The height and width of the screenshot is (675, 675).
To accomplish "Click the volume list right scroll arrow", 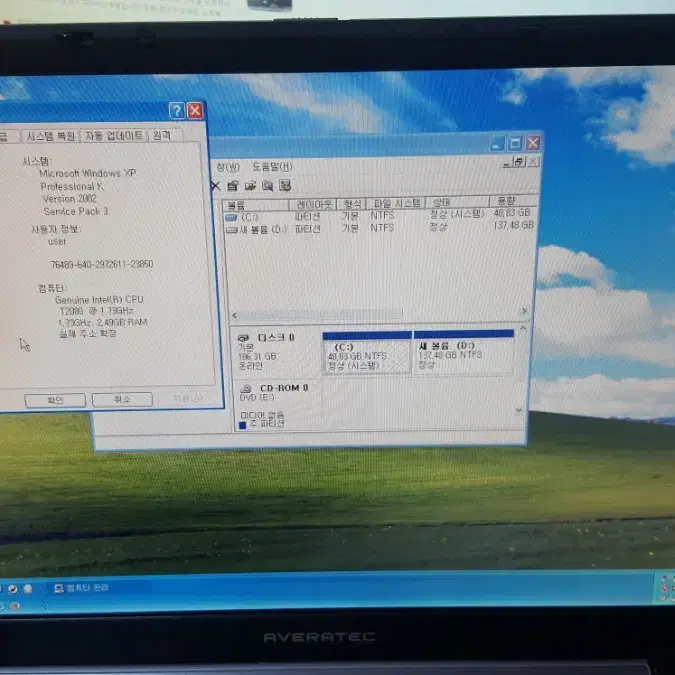I will pyautogui.click(x=524, y=310).
